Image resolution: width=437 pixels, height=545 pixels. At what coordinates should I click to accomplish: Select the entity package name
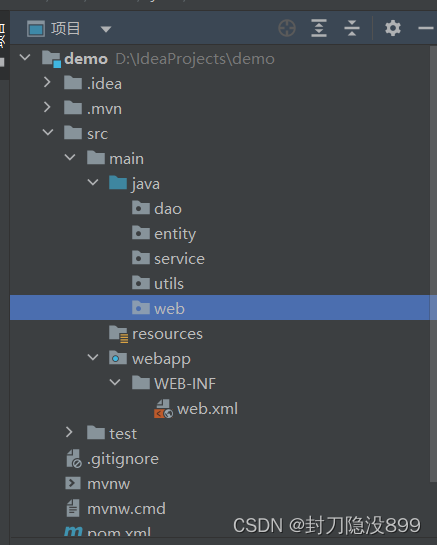(175, 234)
